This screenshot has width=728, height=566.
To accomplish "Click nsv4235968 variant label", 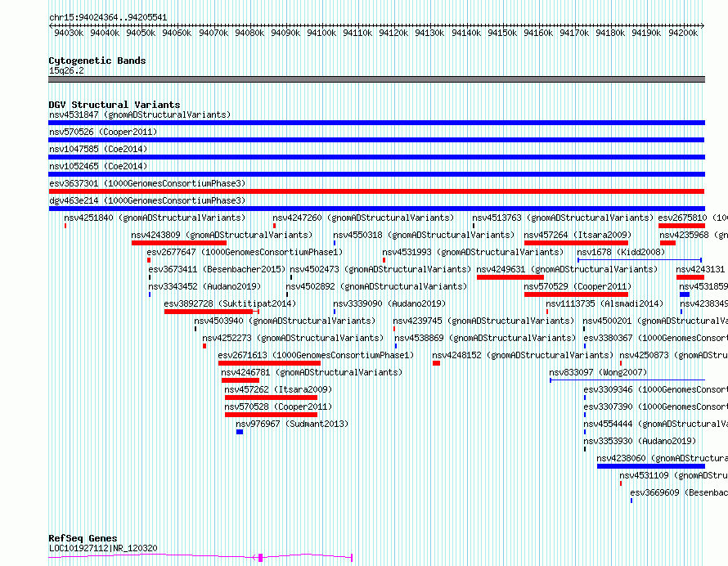I will [694, 235].
